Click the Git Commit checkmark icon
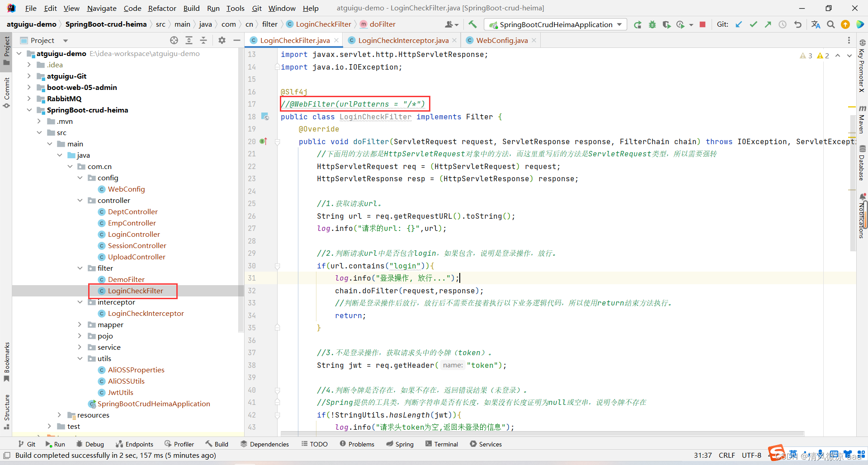868x465 pixels. click(x=753, y=24)
